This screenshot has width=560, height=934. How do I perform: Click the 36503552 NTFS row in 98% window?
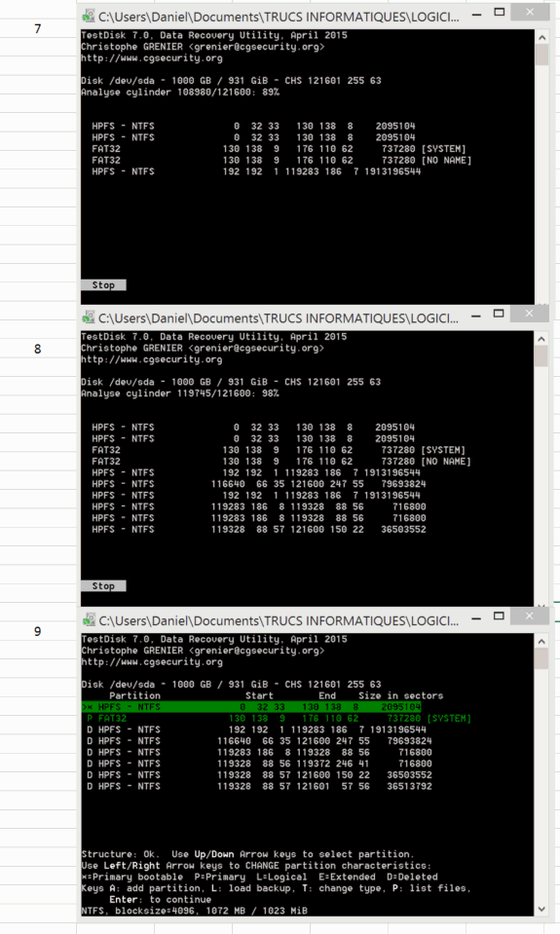click(259, 530)
